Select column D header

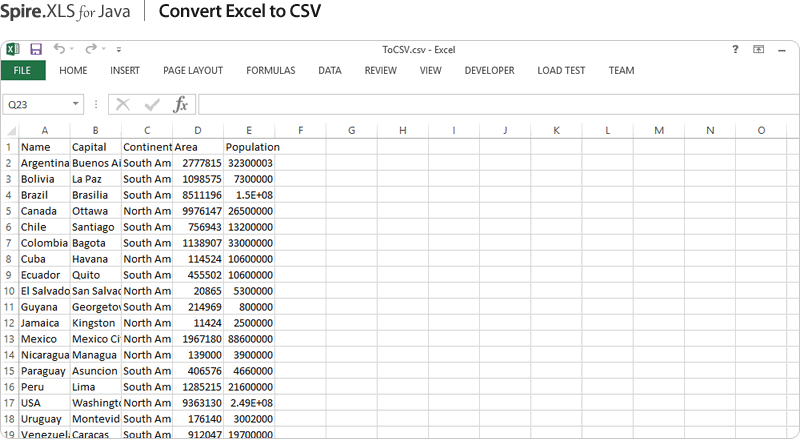pos(198,131)
